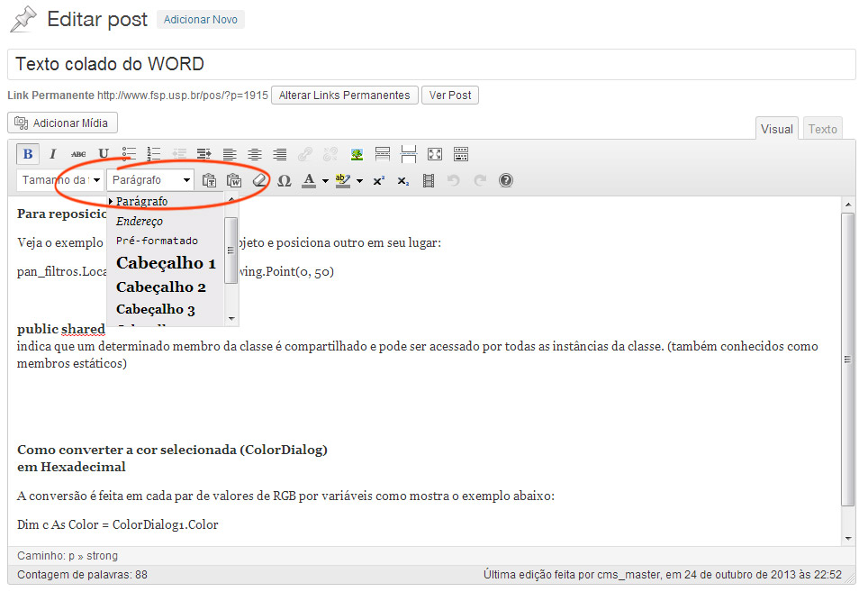Insert a special character (Omega)

pyautogui.click(x=285, y=180)
